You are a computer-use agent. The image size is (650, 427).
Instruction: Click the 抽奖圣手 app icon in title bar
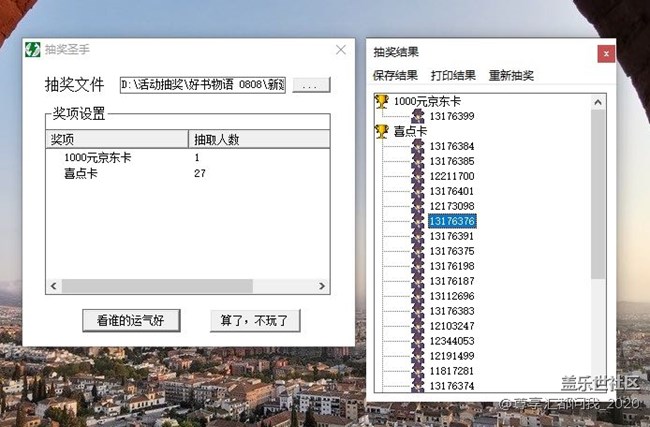click(32, 50)
